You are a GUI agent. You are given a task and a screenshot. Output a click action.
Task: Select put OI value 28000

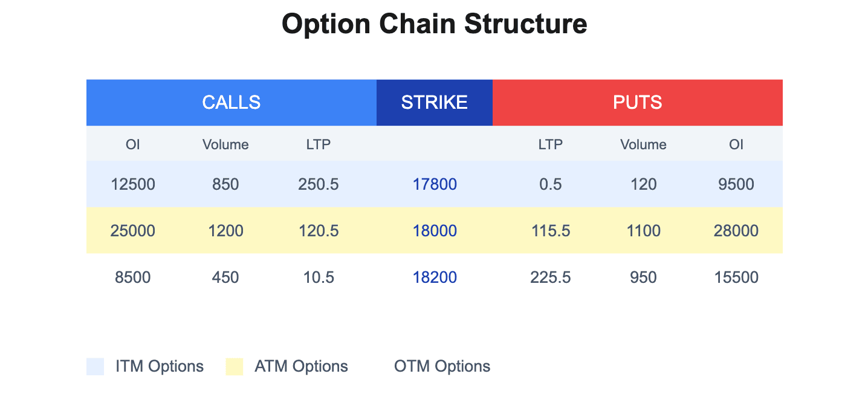coord(736,231)
